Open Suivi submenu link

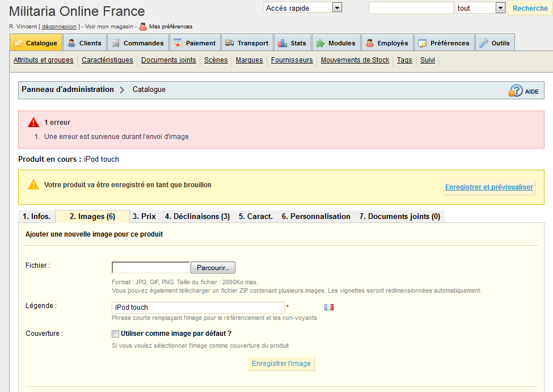pos(428,60)
